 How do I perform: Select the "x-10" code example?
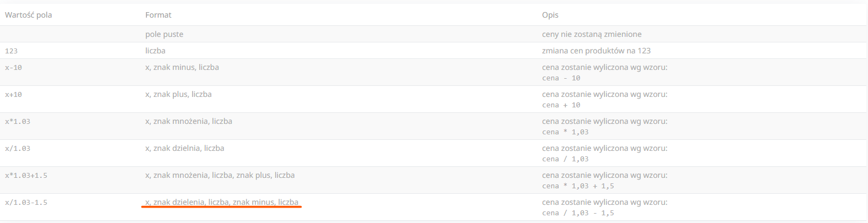click(14, 67)
